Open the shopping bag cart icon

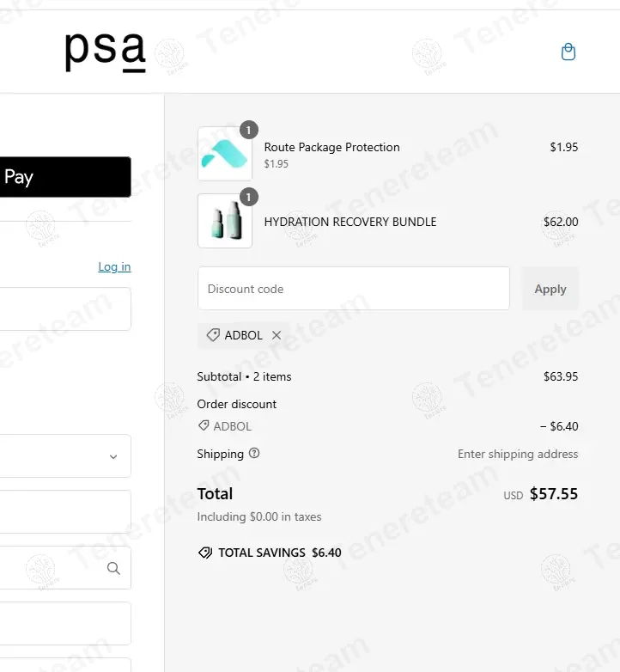coord(568,52)
